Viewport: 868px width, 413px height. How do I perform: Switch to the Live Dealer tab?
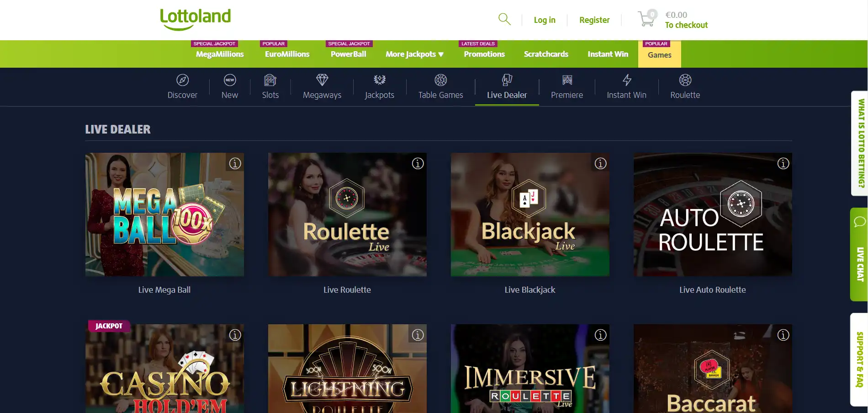(x=507, y=86)
